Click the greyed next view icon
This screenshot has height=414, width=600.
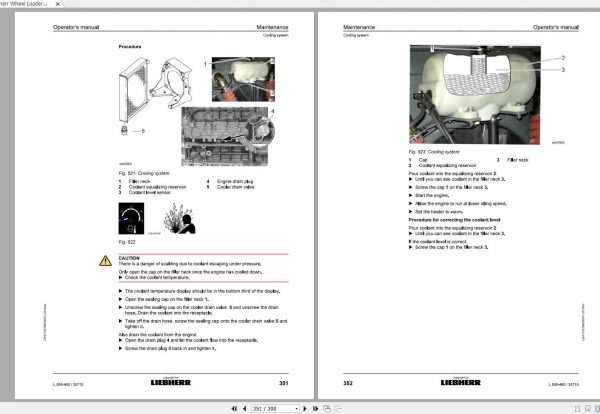coord(338,409)
